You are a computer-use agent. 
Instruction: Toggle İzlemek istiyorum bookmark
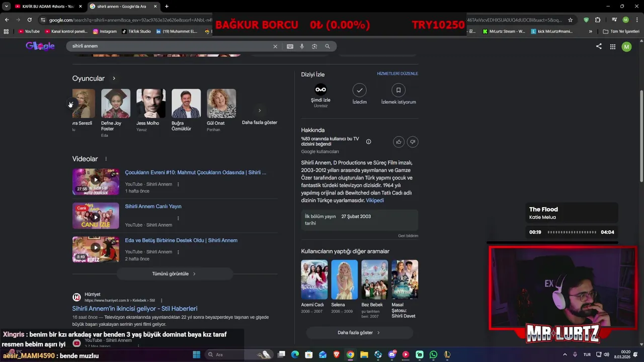(x=398, y=90)
